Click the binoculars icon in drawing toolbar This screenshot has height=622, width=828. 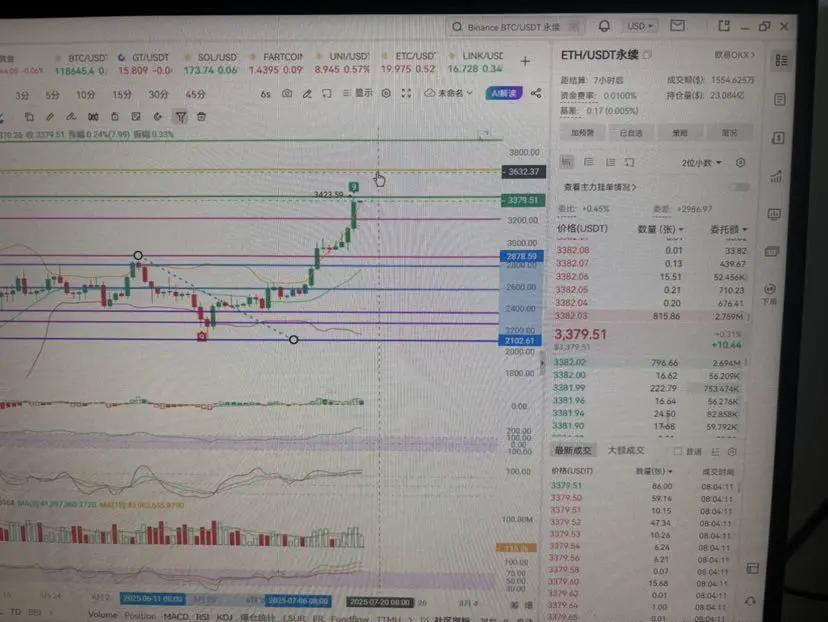(93, 117)
